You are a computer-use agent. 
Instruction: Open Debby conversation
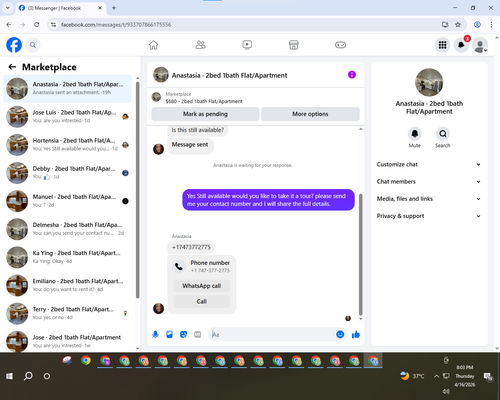67,173
